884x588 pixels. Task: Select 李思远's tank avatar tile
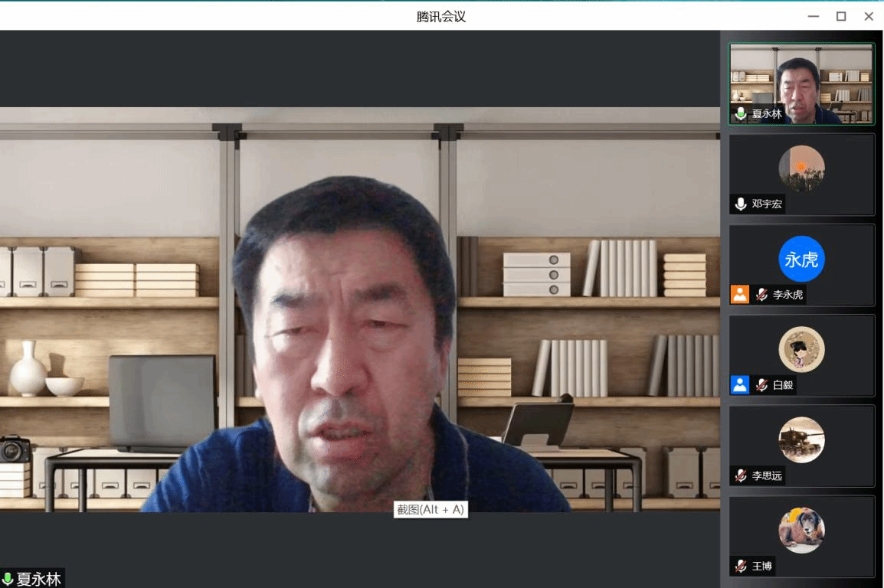(801, 439)
